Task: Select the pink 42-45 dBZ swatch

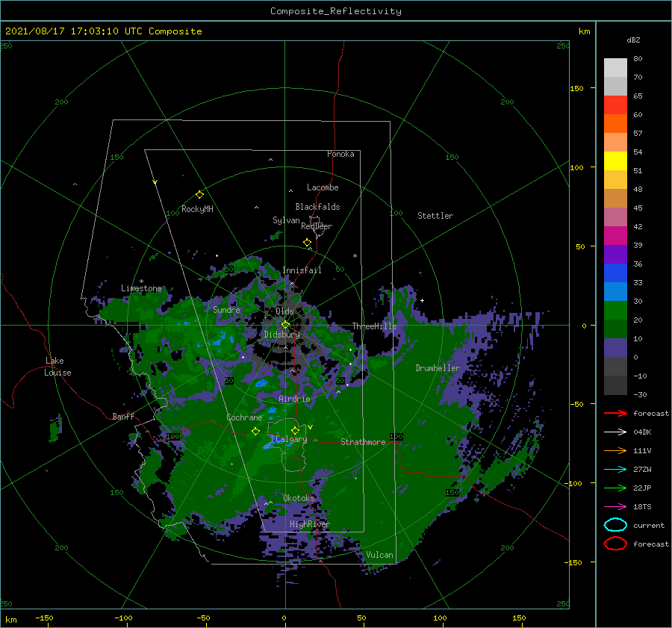Action: click(615, 217)
